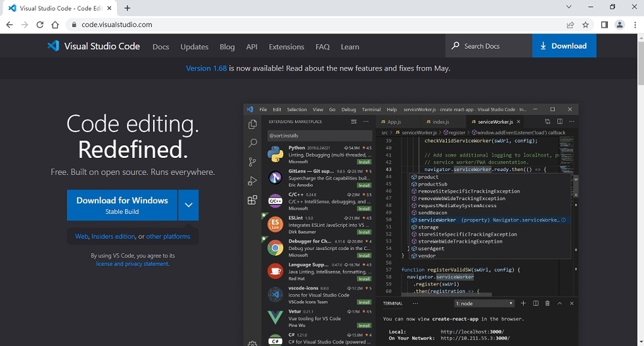Screen dimensions: 644x346
Task: Expand the tab search chevron in title bar
Action: coord(569,7)
